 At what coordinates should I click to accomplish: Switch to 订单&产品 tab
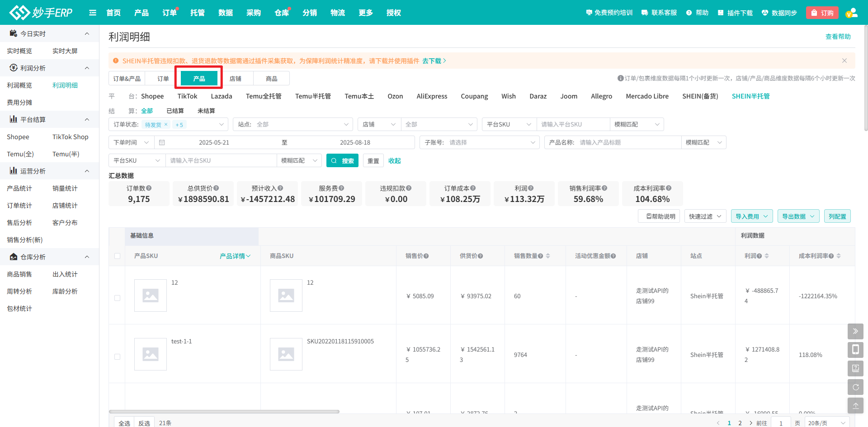(127, 79)
